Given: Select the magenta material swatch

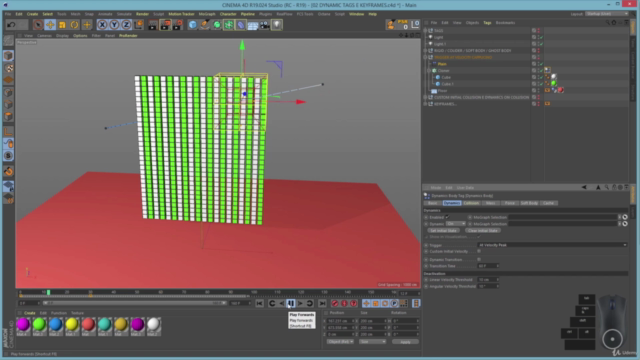Looking at the screenshot, I should (23, 324).
